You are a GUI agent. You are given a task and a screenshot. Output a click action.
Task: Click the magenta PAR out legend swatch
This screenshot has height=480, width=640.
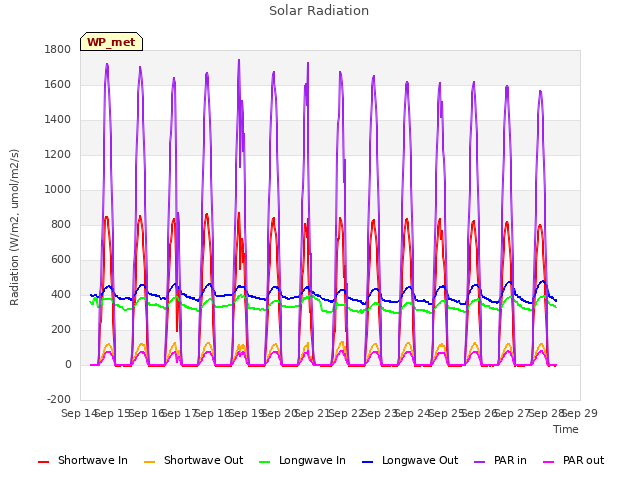coord(549,462)
